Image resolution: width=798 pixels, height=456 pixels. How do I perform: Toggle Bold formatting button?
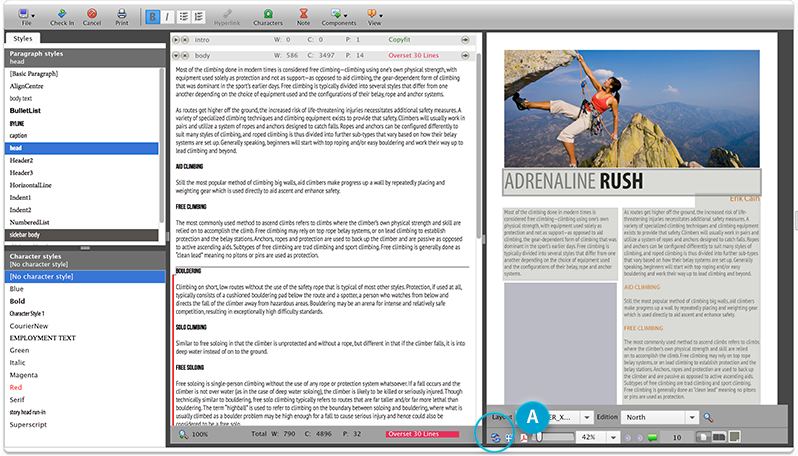coord(152,16)
